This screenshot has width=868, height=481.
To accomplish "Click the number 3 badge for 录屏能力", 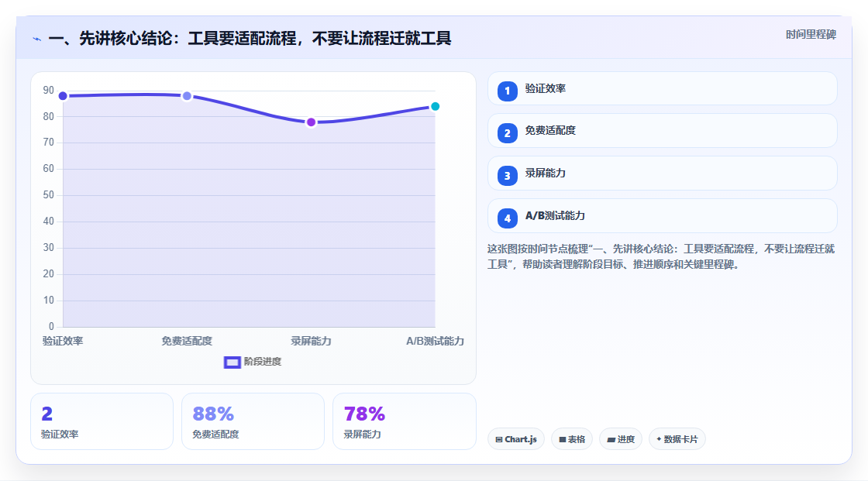I will (x=507, y=176).
